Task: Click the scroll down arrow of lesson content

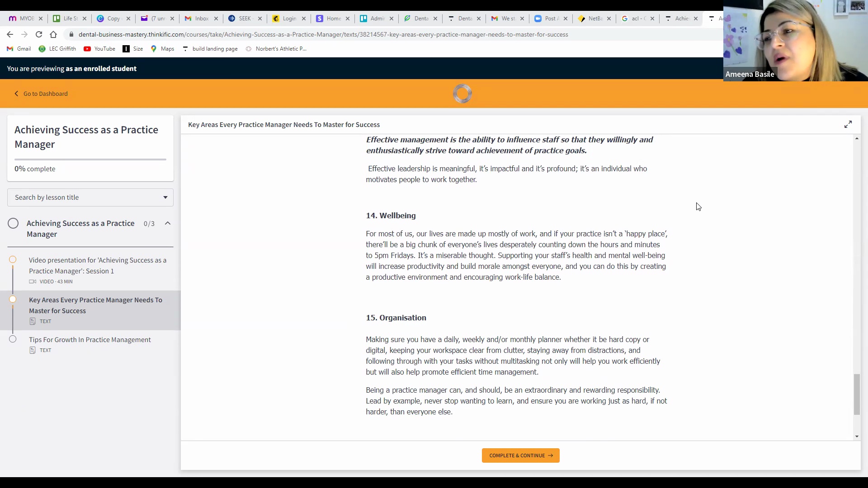Action: pyautogui.click(x=857, y=436)
